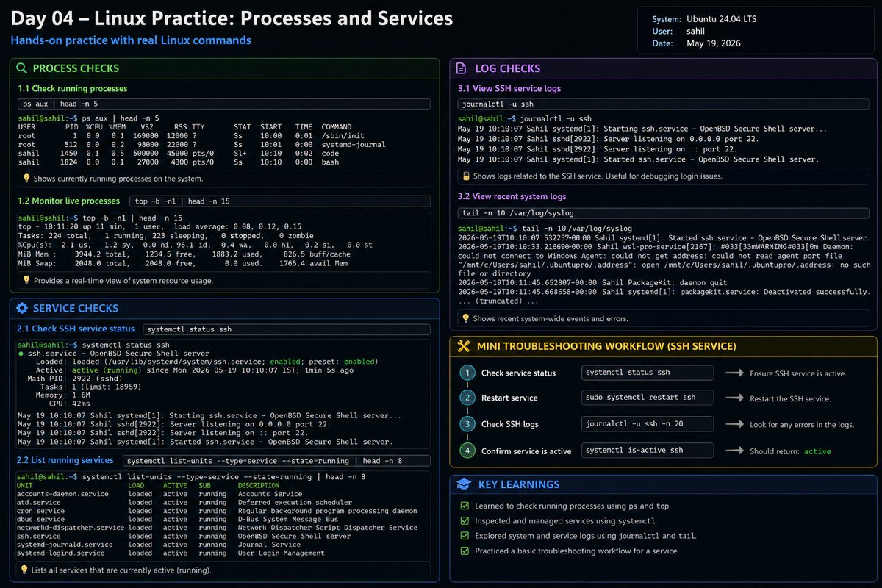The height and width of the screenshot is (588, 882).
Task: Select the '1.1 Check running processes' heading
Action: 73,88
